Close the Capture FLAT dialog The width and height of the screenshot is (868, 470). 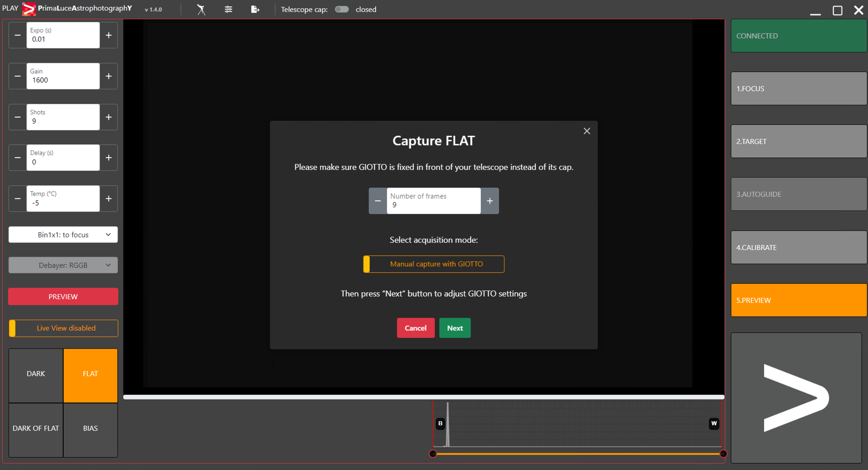click(587, 131)
